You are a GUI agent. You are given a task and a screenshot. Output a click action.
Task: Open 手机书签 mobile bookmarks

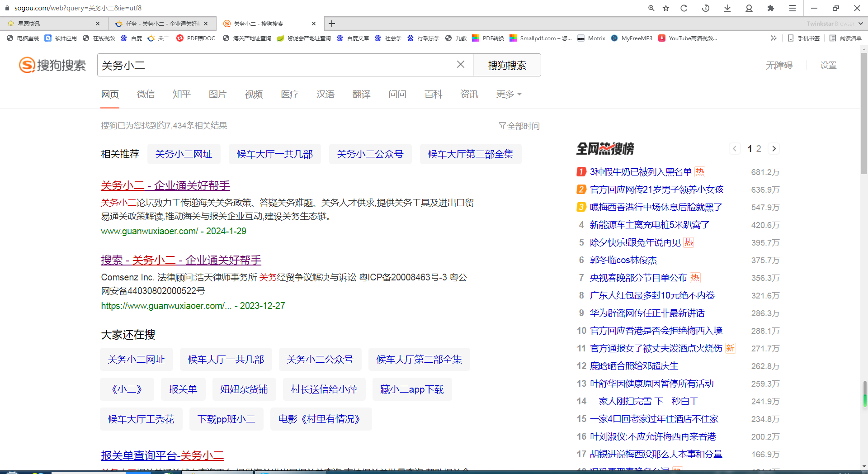(804, 38)
